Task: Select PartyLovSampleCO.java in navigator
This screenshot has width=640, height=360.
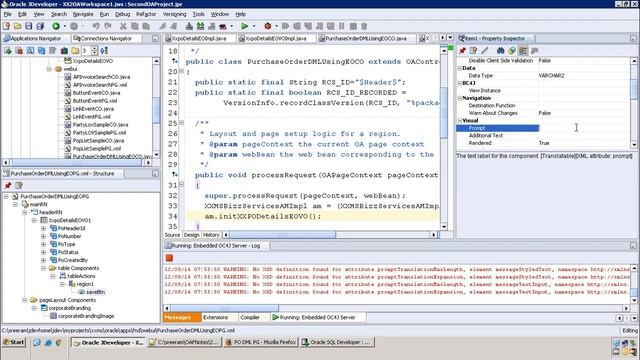Action: (x=100, y=124)
